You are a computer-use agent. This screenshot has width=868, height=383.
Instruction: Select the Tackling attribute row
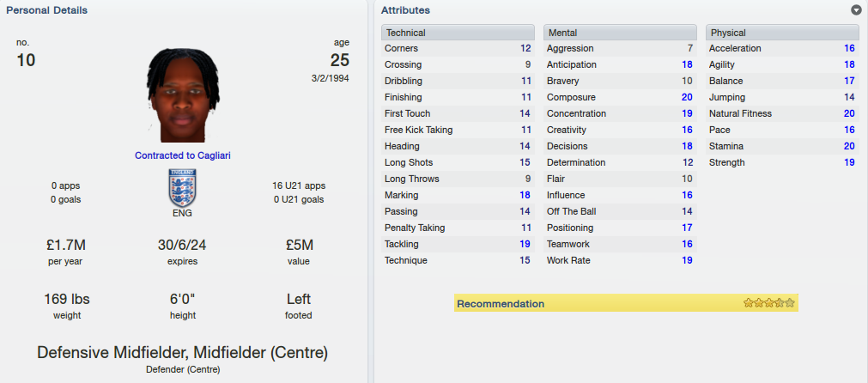coord(458,244)
